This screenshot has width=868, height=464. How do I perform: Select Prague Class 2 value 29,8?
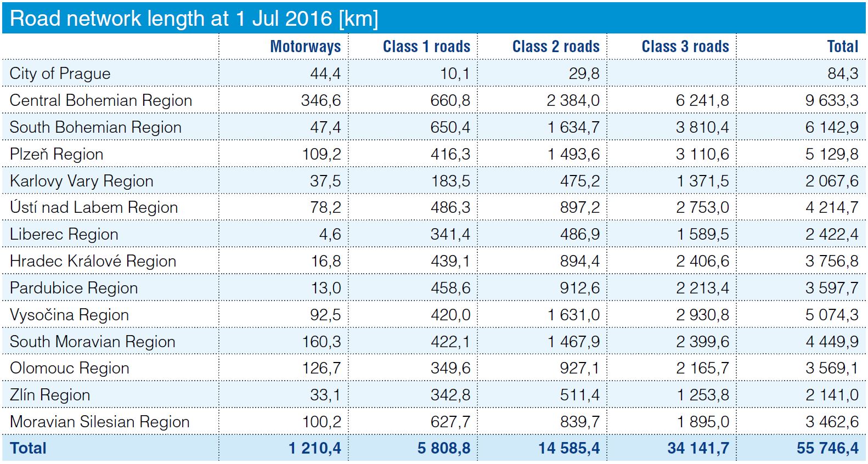point(584,73)
